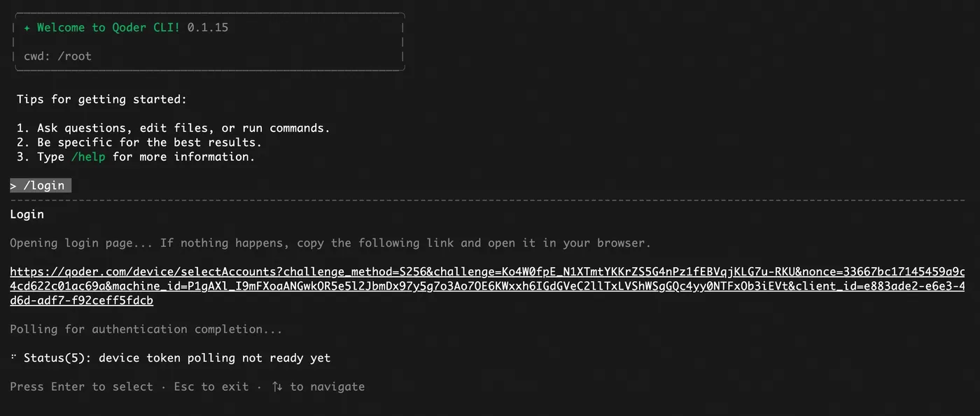Click the cwd: /root path text

tap(57, 56)
